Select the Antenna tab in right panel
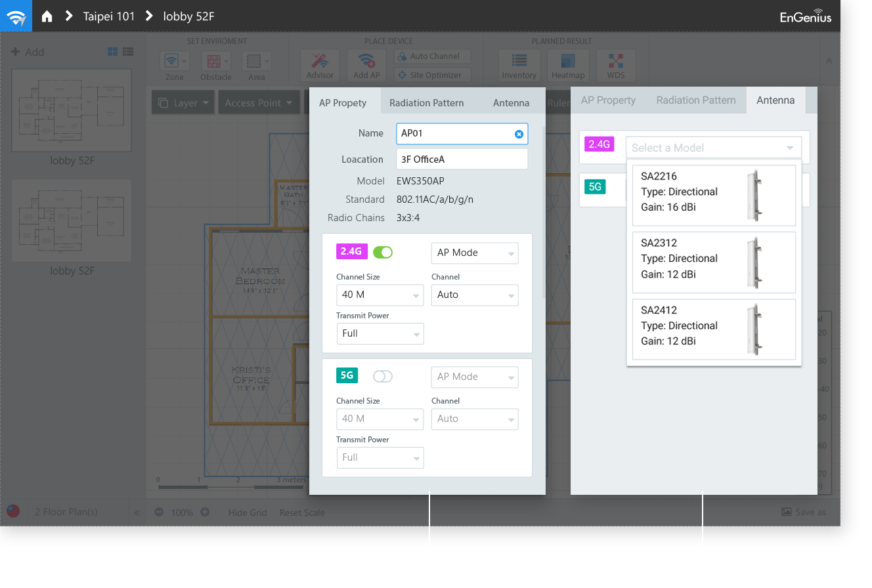This screenshot has width=872, height=588. (775, 100)
